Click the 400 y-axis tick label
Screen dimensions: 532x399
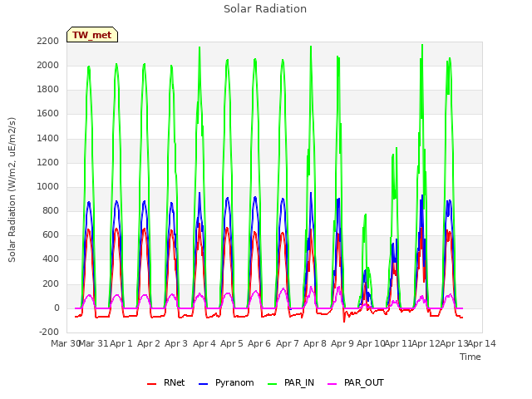tap(51, 259)
